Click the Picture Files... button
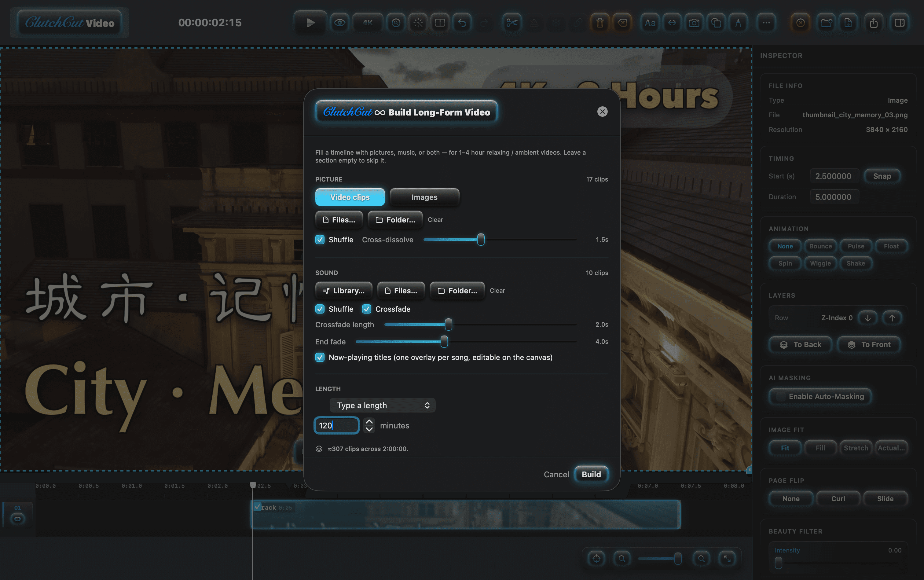 [x=339, y=220]
